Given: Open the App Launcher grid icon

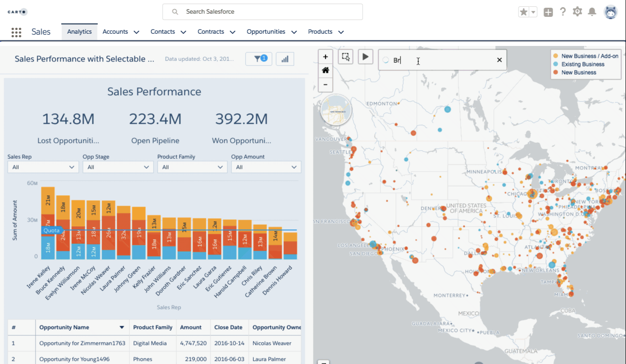Looking at the screenshot, I should [16, 32].
